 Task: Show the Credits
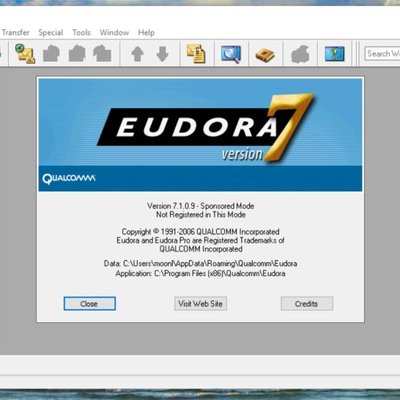point(307,304)
